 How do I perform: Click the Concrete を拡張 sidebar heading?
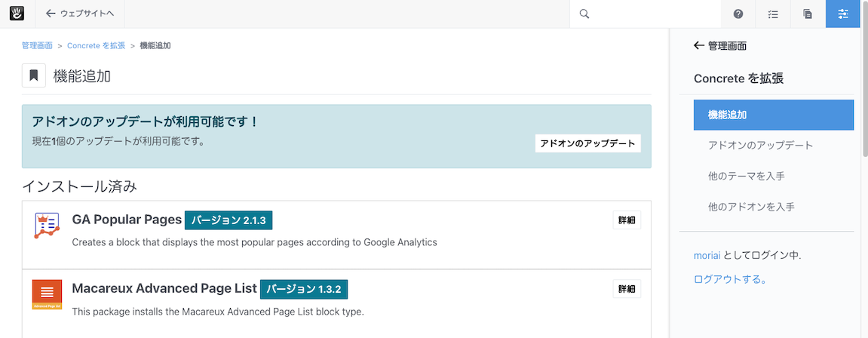coord(738,78)
